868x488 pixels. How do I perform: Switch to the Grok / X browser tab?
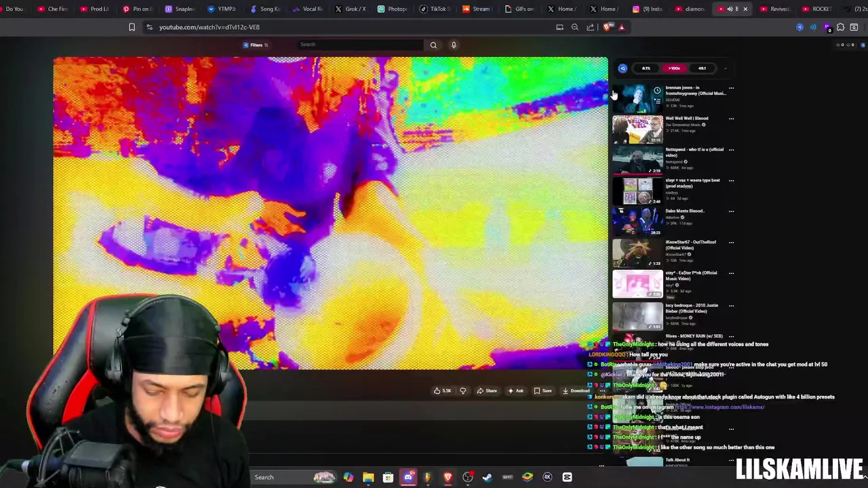pyautogui.click(x=351, y=9)
